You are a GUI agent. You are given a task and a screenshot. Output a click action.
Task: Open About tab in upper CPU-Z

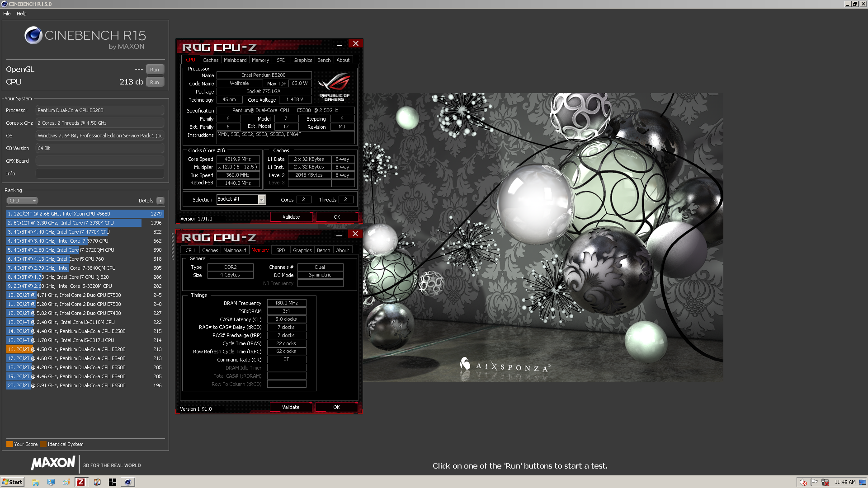click(x=343, y=60)
